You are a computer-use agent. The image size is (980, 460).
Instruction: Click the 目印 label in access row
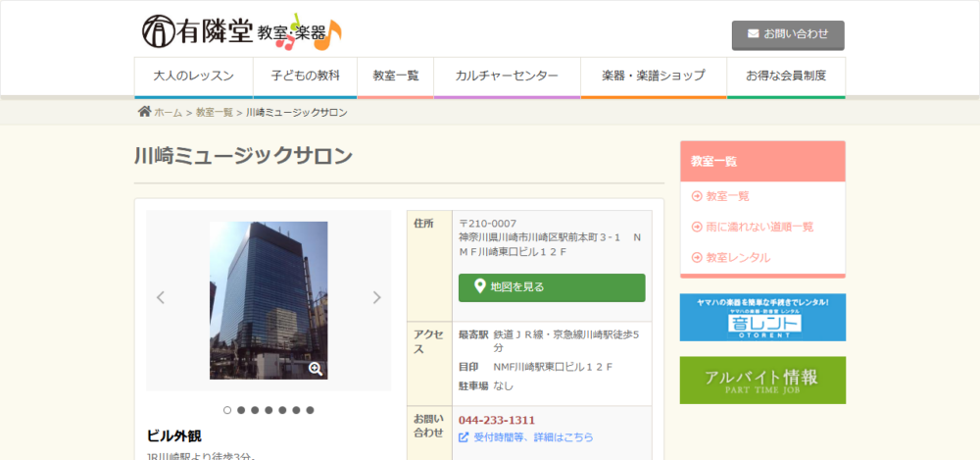pyautogui.click(x=468, y=367)
